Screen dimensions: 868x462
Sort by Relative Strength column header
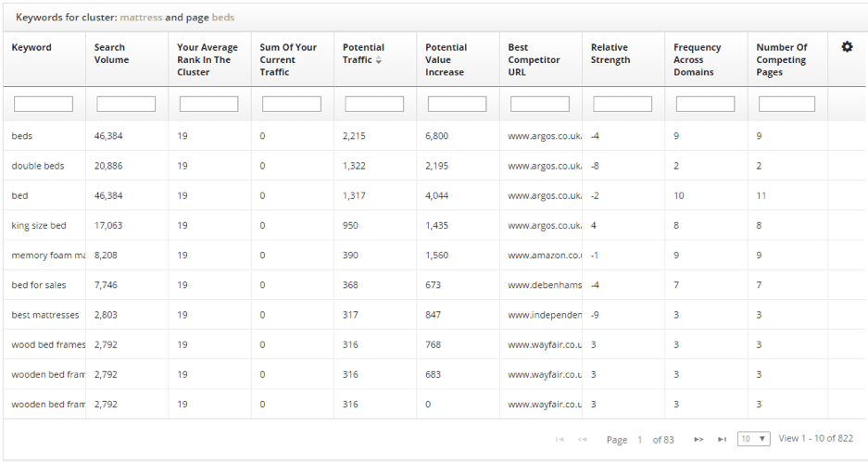point(610,54)
